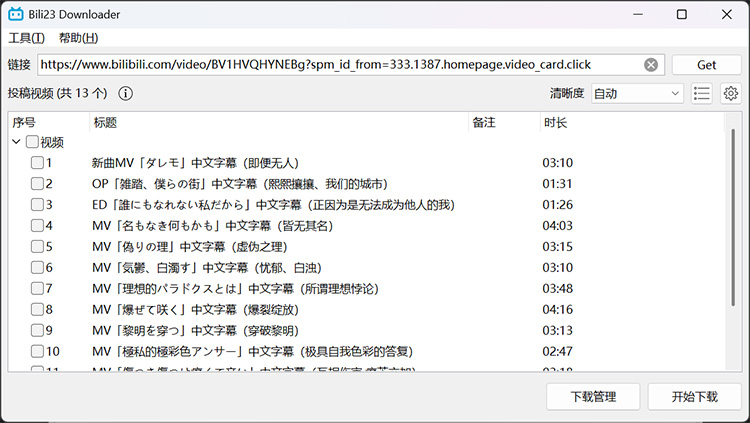Click duration 01:31 of video 2
750x423 pixels.
[557, 184]
